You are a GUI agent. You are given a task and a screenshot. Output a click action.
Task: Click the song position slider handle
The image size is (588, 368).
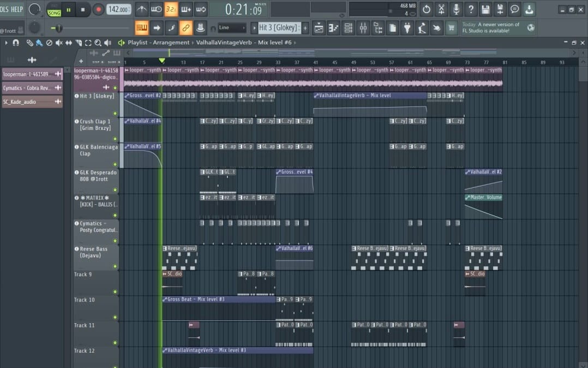point(58,28)
